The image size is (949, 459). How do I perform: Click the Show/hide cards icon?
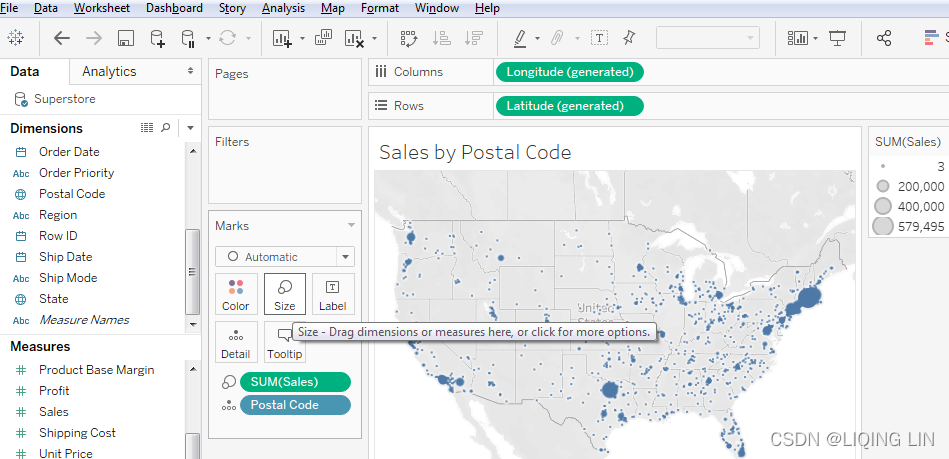point(798,39)
